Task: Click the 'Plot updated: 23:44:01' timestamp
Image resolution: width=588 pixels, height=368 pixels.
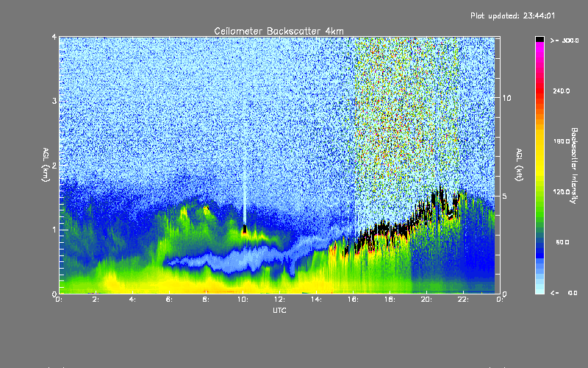Action: [512, 15]
